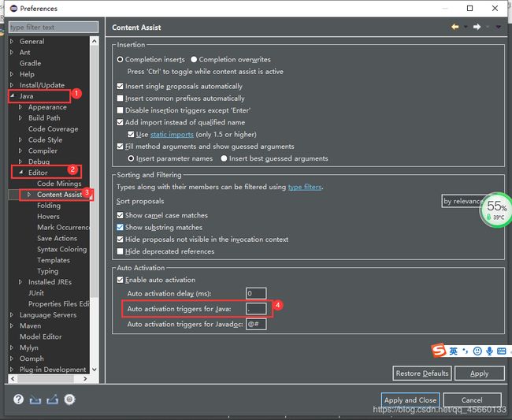Screen dimensions: 512x420
Task: Toggle Fill method arguments checkbox
Action: coord(120,147)
